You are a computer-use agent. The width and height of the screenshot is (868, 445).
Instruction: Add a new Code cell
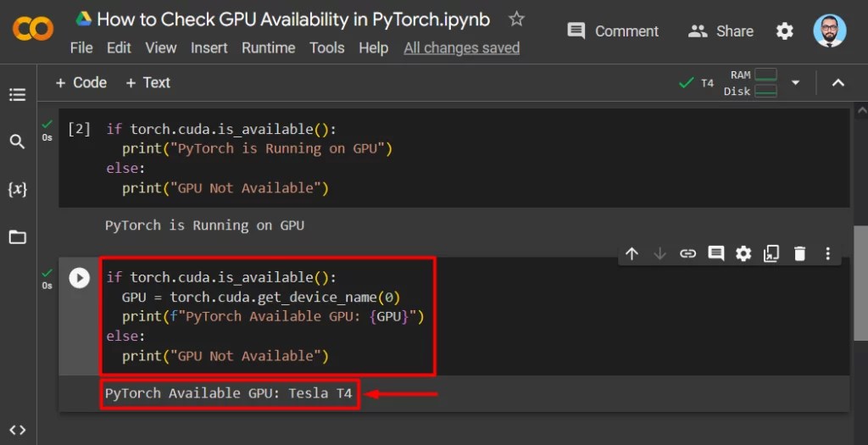81,82
